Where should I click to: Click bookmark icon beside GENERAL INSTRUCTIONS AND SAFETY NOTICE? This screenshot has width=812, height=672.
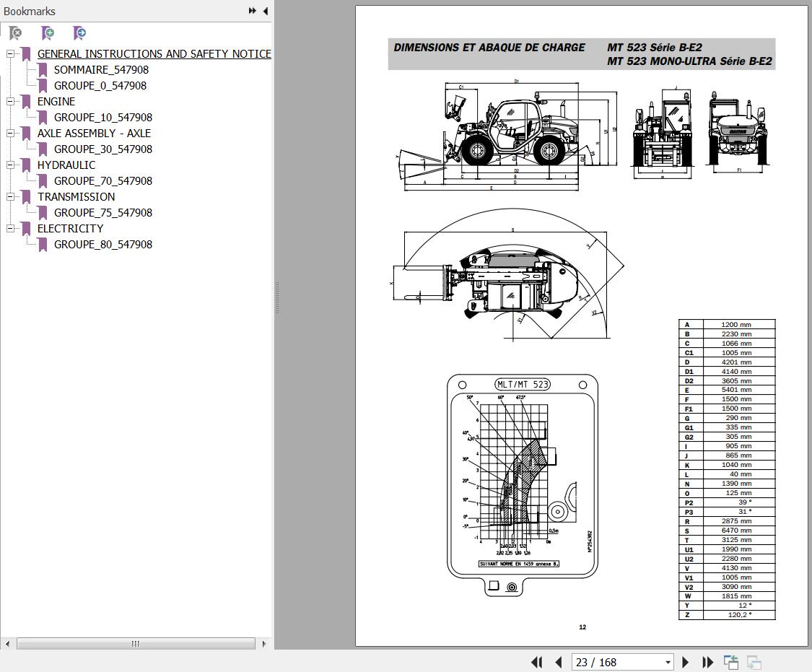click(x=27, y=54)
